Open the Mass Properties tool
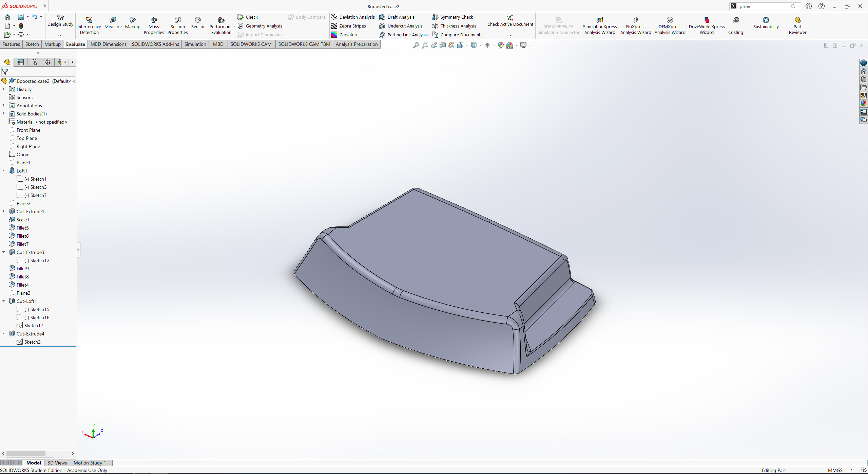Screen dimensions: 868x474 pos(154,25)
